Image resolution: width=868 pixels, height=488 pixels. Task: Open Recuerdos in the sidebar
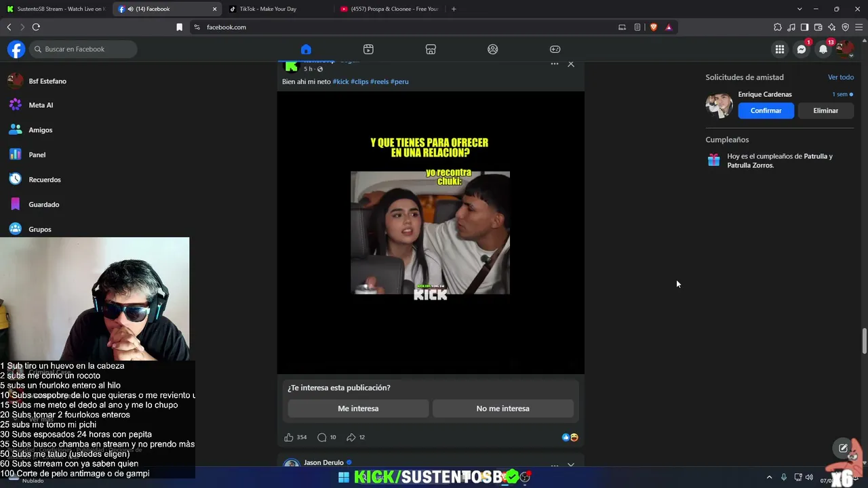(45, 180)
